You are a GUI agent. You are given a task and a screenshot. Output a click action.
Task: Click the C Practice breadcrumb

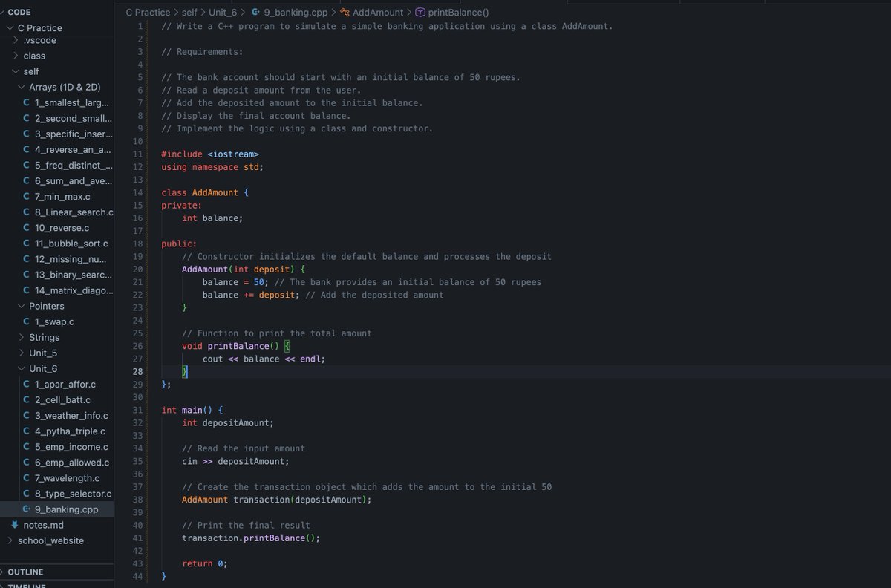(x=148, y=12)
